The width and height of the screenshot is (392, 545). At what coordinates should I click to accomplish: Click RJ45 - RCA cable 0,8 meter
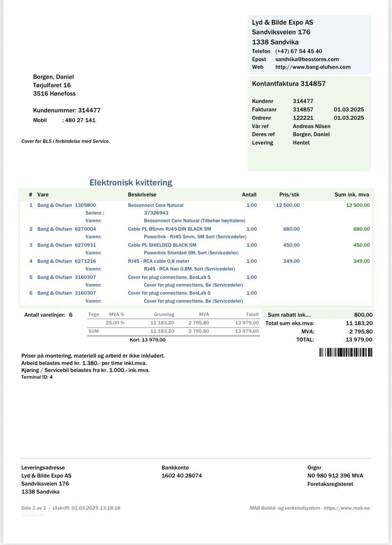tap(158, 261)
